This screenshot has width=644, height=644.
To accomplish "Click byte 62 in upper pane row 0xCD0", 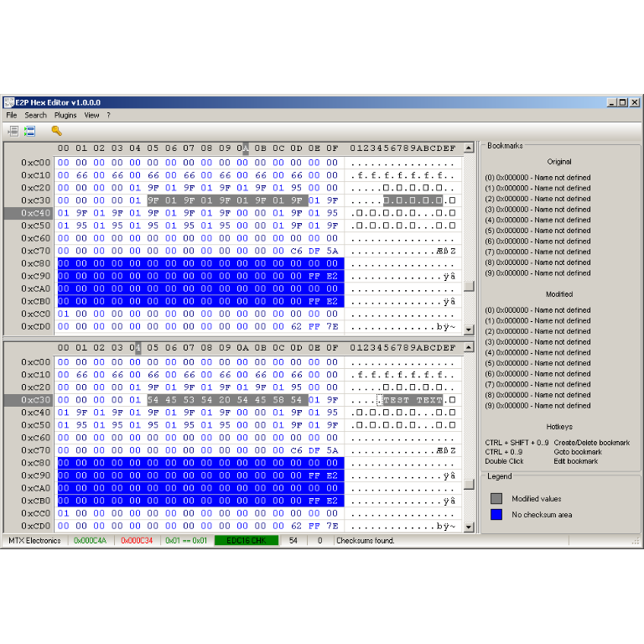I will (x=297, y=326).
